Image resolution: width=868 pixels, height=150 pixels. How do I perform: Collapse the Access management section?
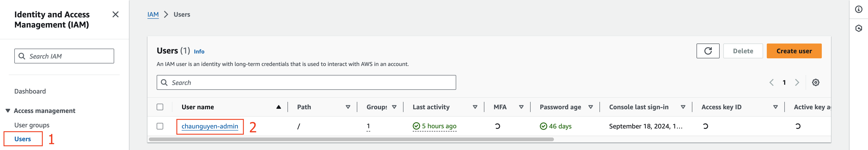[8, 111]
